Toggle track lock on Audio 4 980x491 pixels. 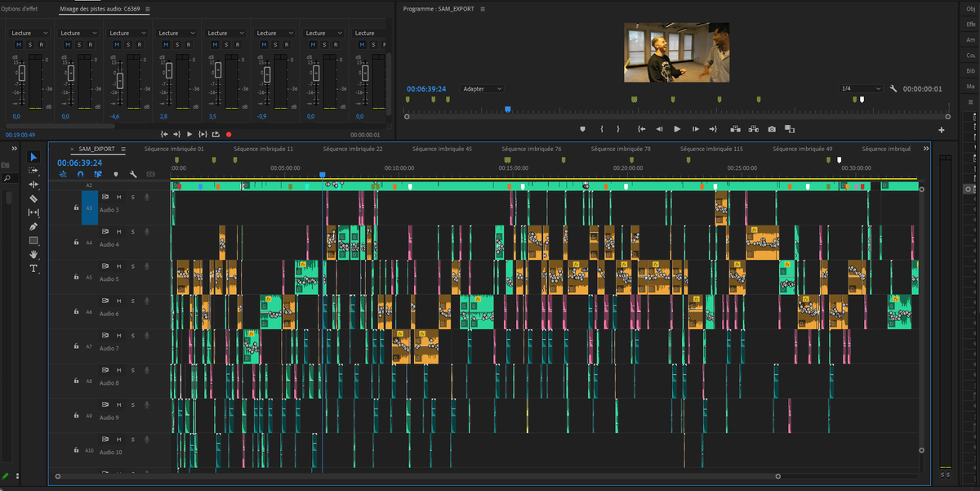(76, 243)
